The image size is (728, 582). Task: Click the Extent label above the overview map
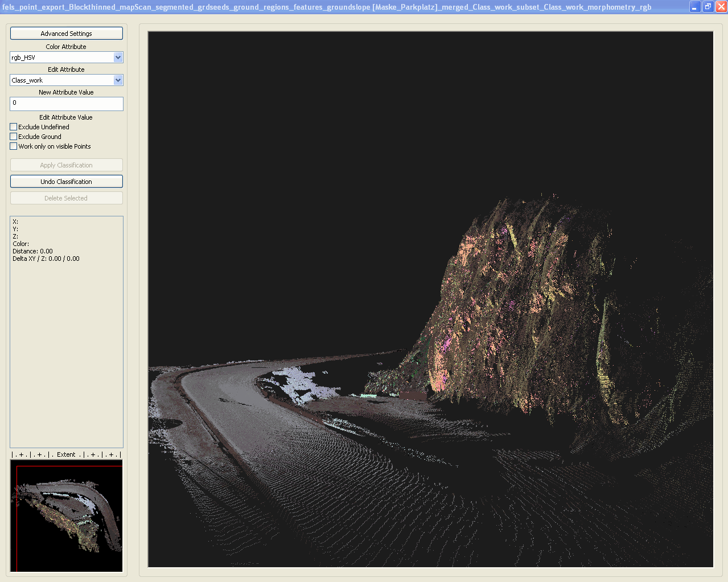66,454
